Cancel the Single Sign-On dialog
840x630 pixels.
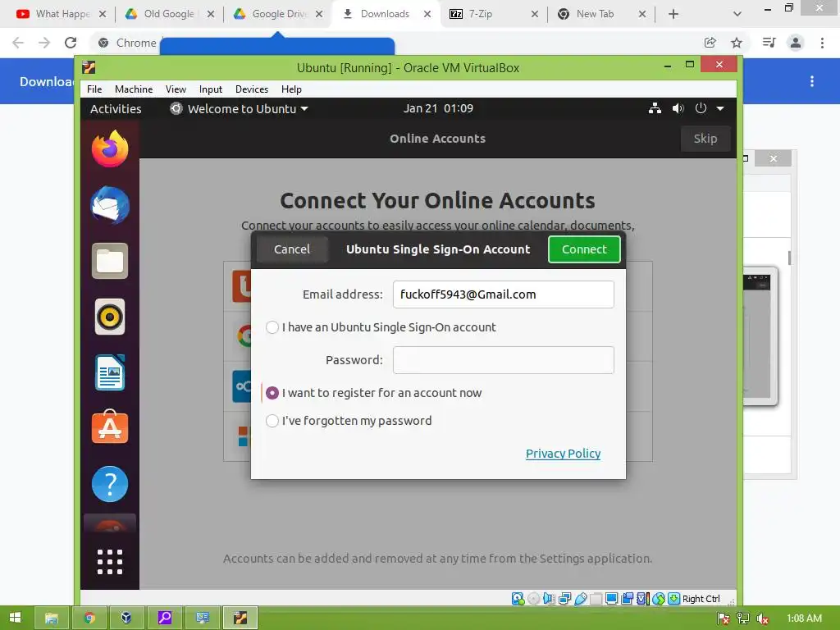tap(292, 249)
